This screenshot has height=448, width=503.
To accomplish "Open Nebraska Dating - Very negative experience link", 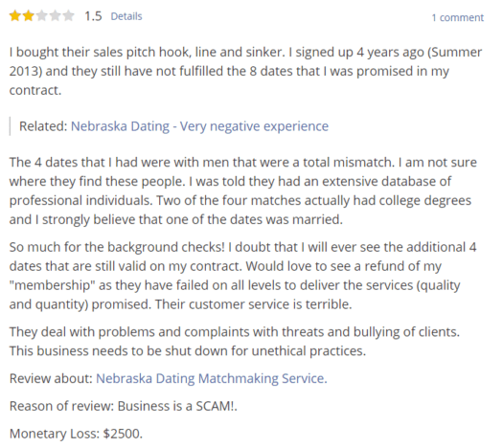I will pos(199,126).
